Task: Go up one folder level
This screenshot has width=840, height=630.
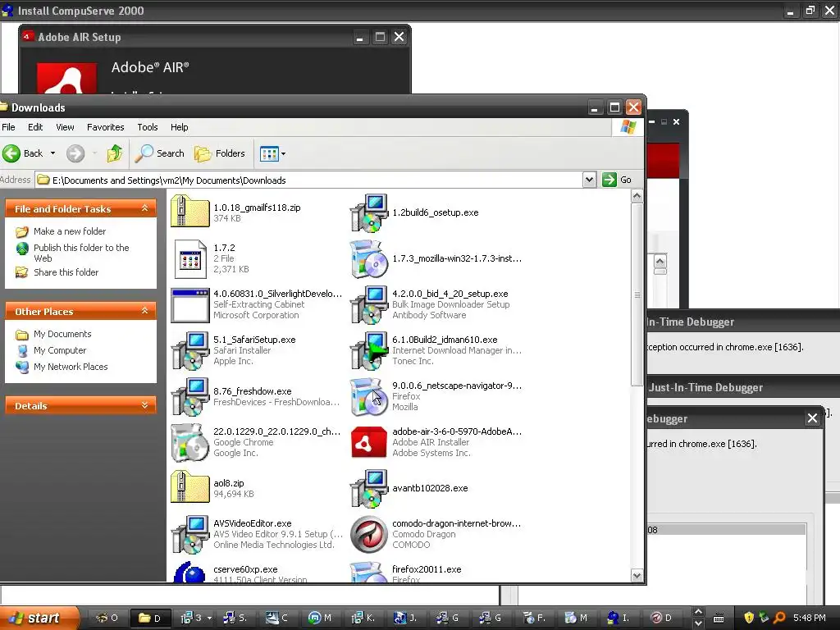Action: [114, 153]
